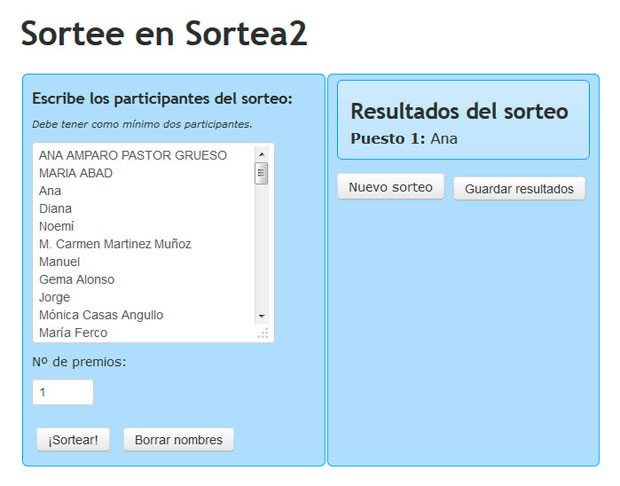The height and width of the screenshot is (486, 620).
Task: Click the ¡Sortear! button
Action: 73,440
